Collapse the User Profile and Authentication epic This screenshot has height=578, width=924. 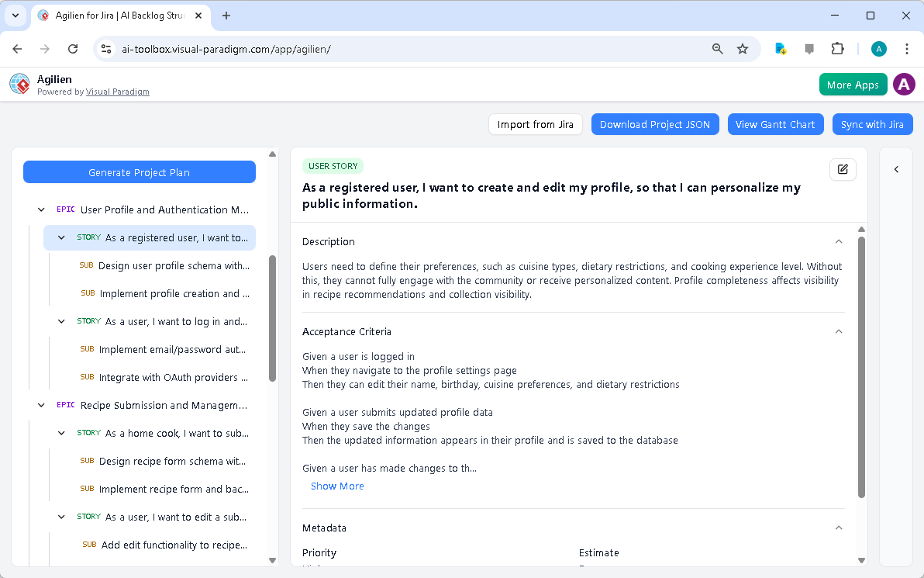tap(41, 209)
